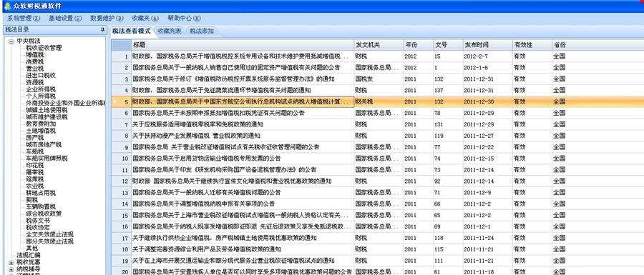Screen dimensions: 644x275
Task: Select 印花税 in the directory tree
Action: [35, 165]
